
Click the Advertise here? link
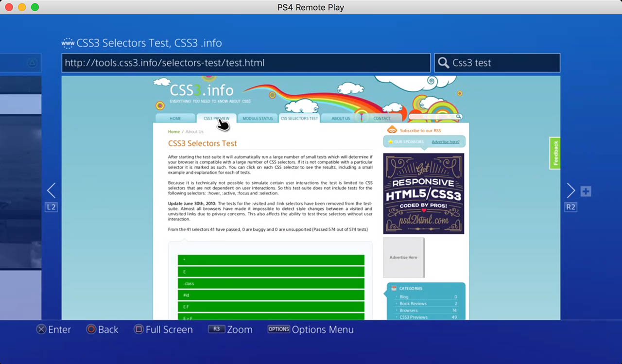point(446,142)
